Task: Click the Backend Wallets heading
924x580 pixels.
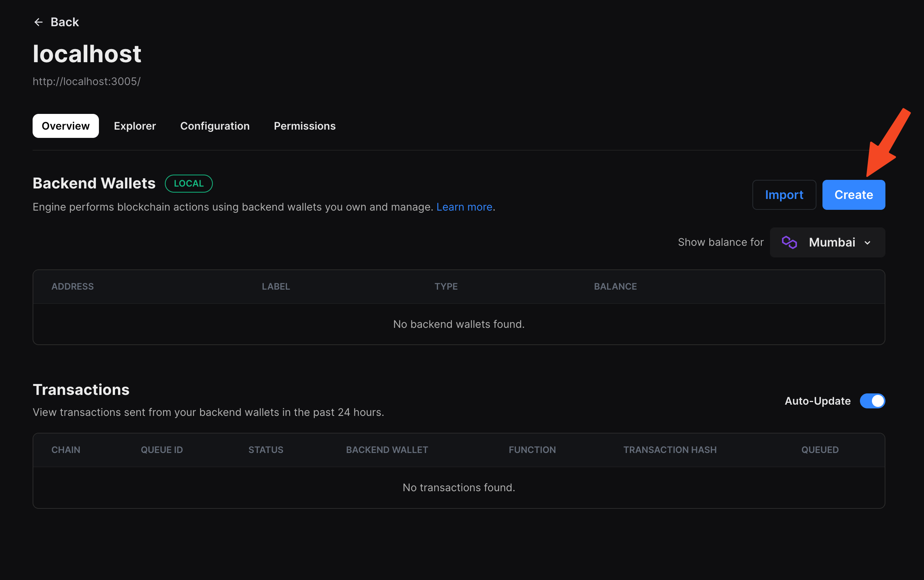Action: click(x=94, y=183)
